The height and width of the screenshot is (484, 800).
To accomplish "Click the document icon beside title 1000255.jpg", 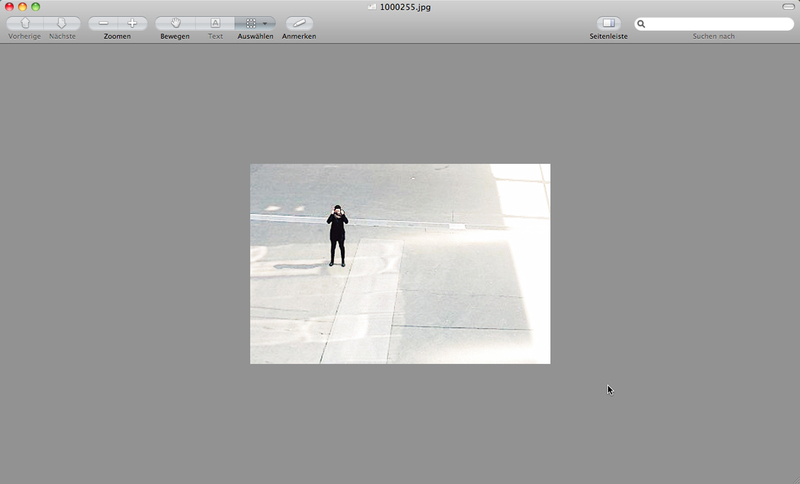I will [x=372, y=7].
